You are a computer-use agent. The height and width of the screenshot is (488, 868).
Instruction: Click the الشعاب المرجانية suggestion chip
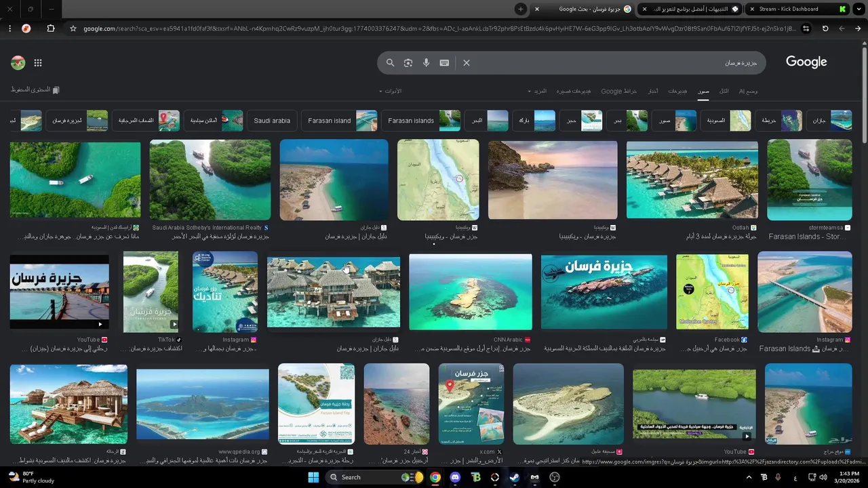click(146, 121)
